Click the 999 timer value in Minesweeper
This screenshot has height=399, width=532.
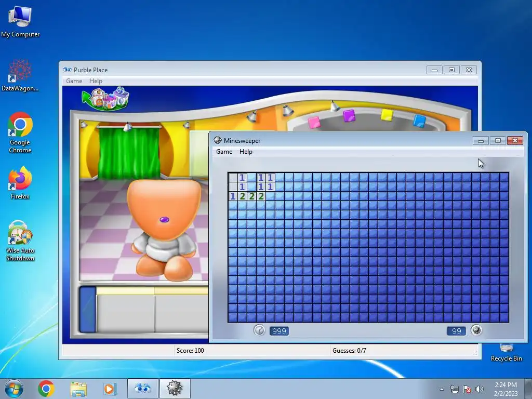279,331
